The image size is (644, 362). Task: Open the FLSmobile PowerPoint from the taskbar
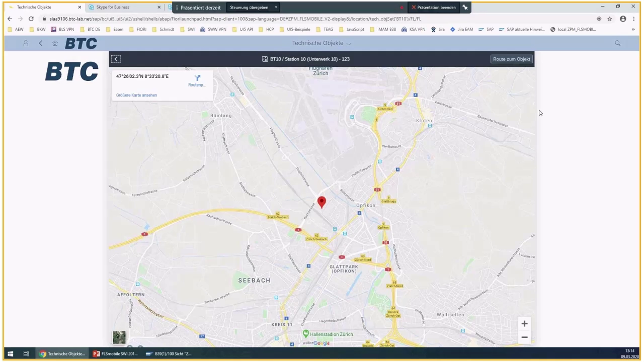click(x=116, y=354)
